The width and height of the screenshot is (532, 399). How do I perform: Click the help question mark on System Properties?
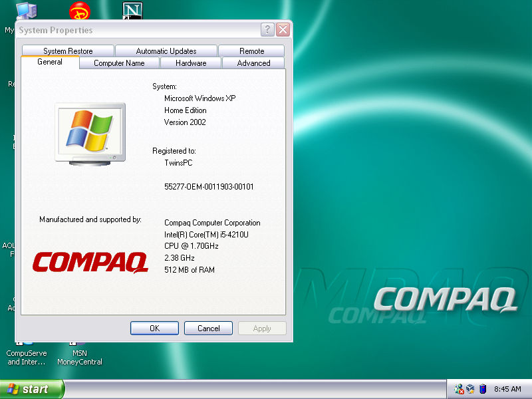tap(267, 29)
